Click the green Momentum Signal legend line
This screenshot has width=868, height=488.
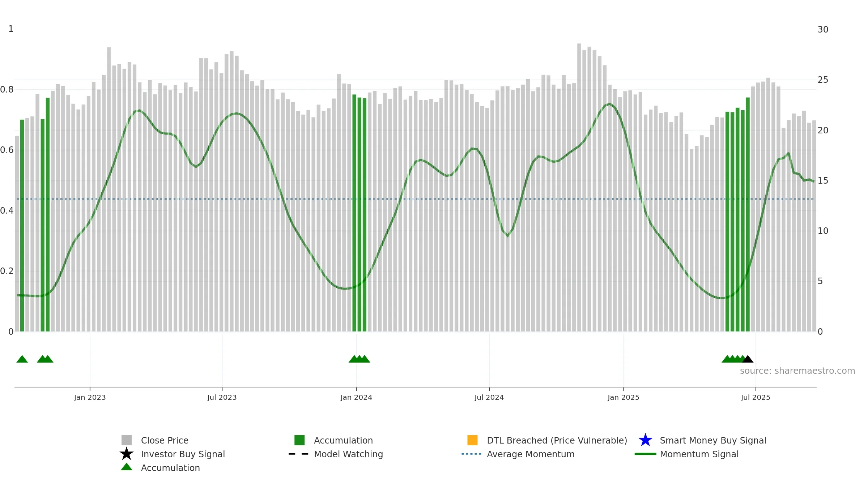[645, 454]
